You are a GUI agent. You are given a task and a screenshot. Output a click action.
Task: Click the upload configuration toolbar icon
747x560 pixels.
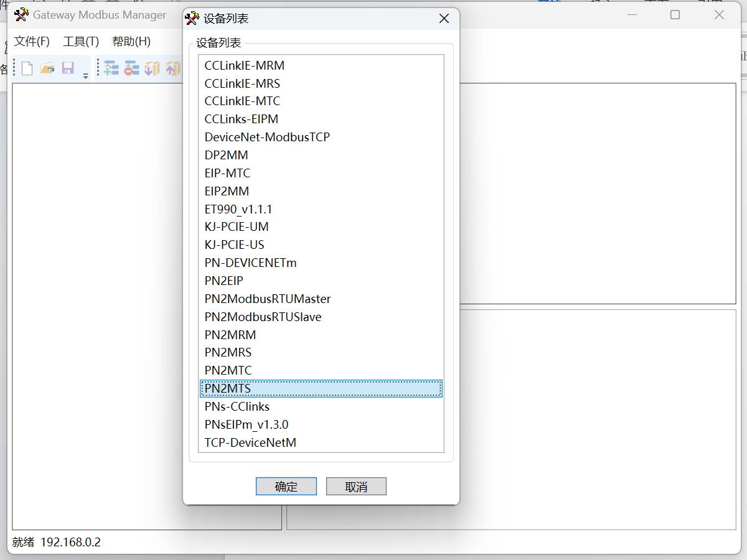pyautogui.click(x=172, y=68)
